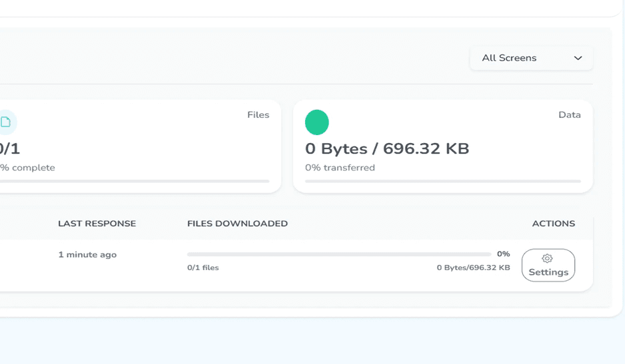Image resolution: width=625 pixels, height=364 pixels.
Task: Click the '0/1 files' label
Action: coord(203,268)
